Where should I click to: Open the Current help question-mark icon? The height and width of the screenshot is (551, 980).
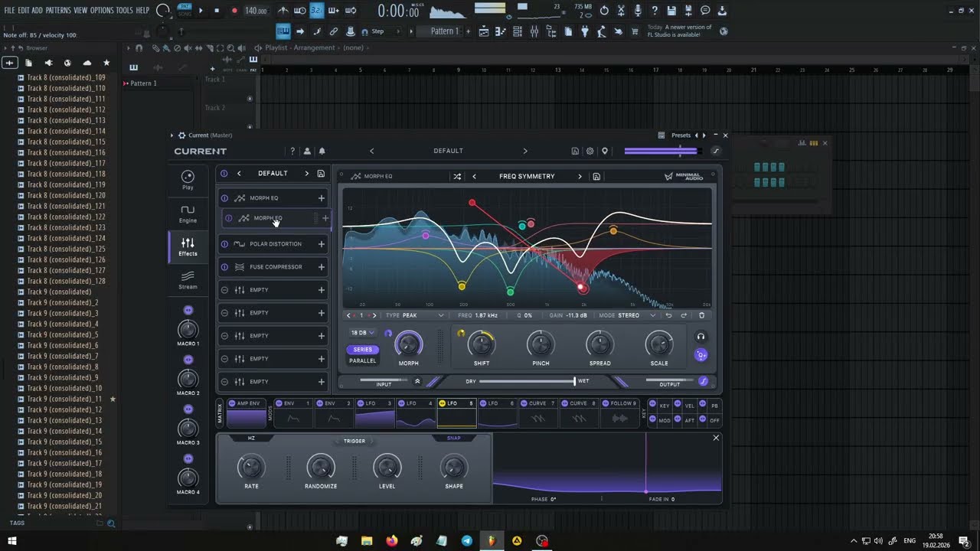pyautogui.click(x=292, y=152)
